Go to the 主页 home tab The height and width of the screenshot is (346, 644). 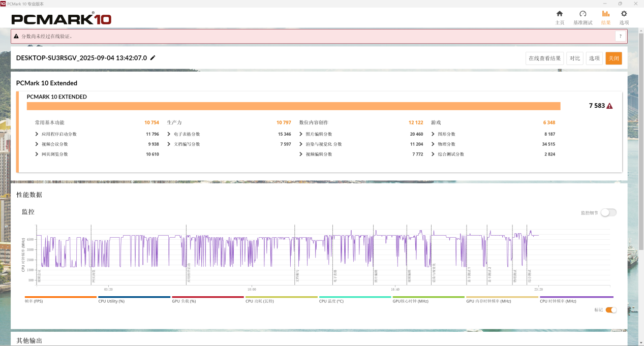click(x=560, y=18)
